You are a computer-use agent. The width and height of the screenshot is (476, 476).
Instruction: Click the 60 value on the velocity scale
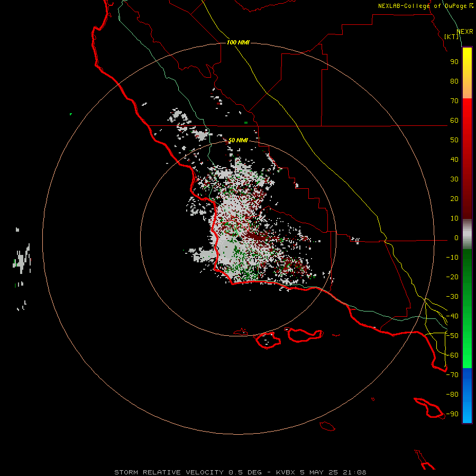click(454, 121)
